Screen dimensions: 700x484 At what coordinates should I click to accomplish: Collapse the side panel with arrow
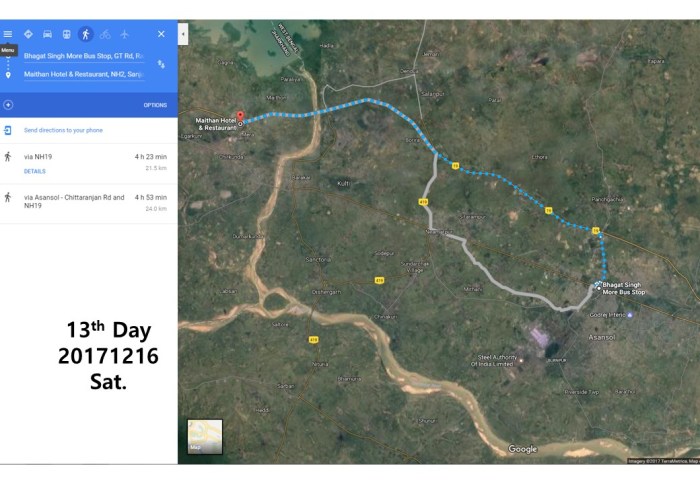[183, 34]
